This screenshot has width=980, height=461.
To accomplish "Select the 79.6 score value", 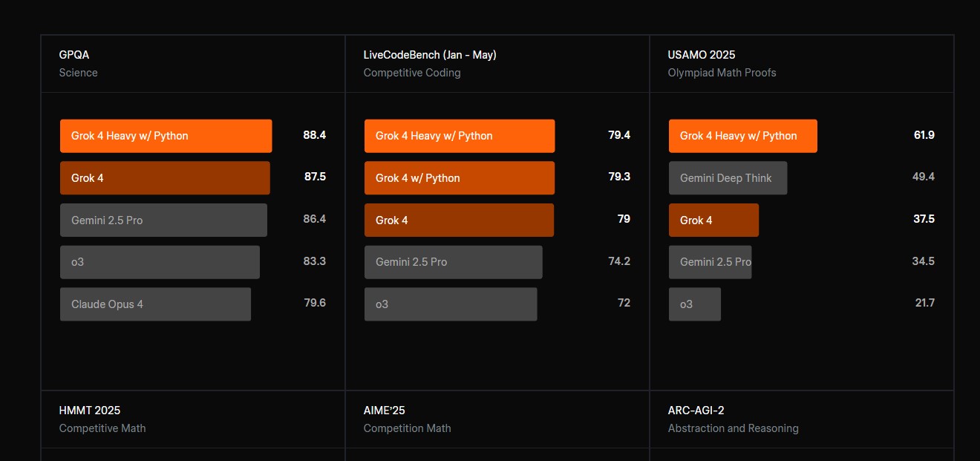I will [315, 303].
